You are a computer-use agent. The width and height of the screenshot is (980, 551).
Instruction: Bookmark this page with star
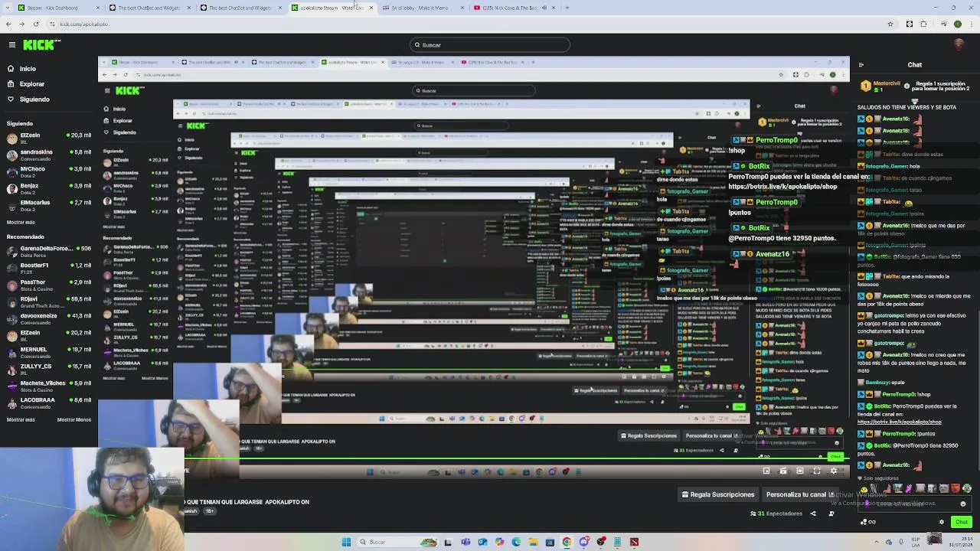coord(890,24)
